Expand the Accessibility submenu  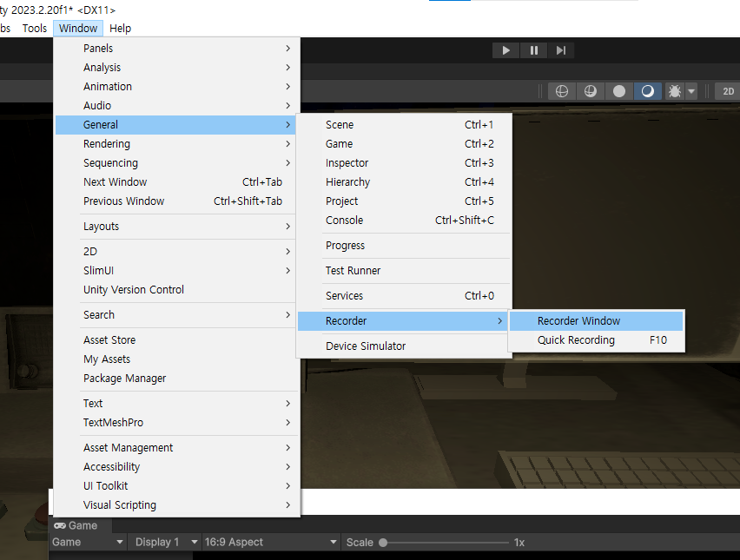[177, 466]
